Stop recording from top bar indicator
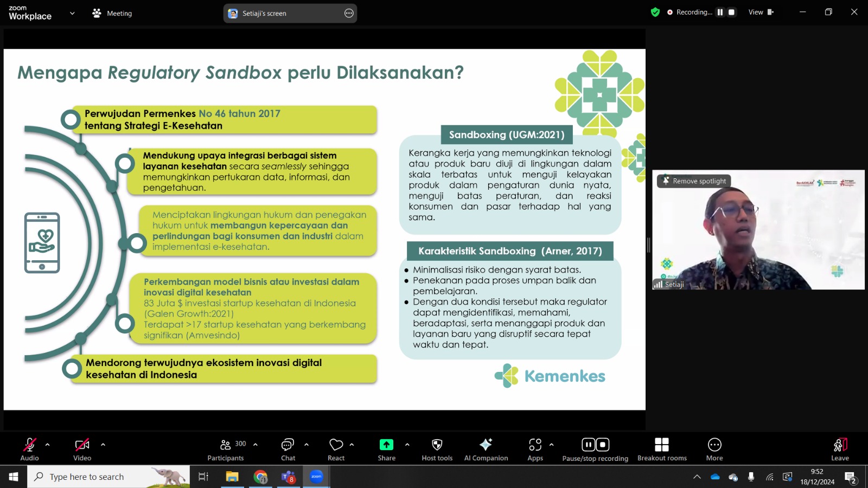This screenshot has width=868, height=488. click(731, 12)
